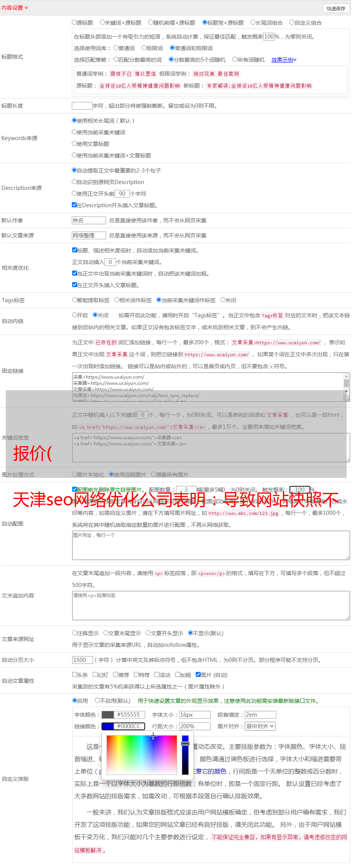Click the 快速保存 quick save button
Viewport: 352px width, 868px height.
click(335, 8)
